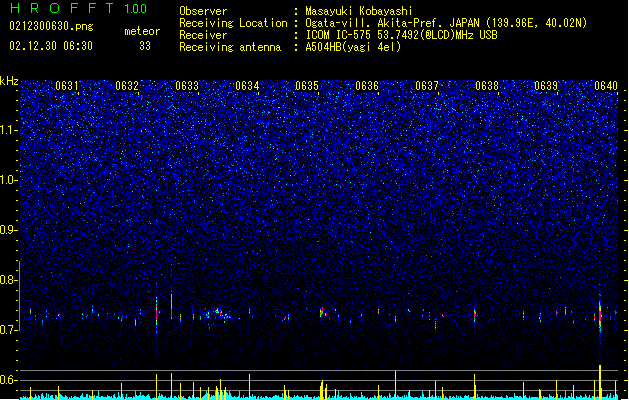Select the Ogata-vill. Akita-Pref. JAPAN location text
The height and width of the screenshot is (400, 629).
446,23
